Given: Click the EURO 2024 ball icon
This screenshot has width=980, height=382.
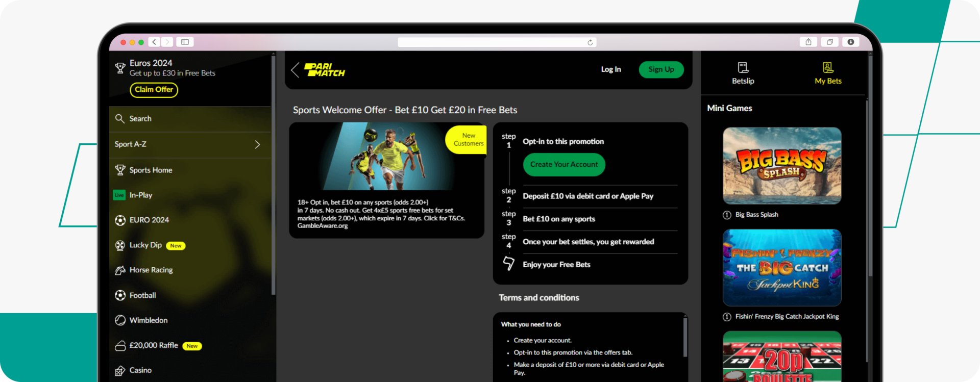Looking at the screenshot, I should (x=120, y=220).
